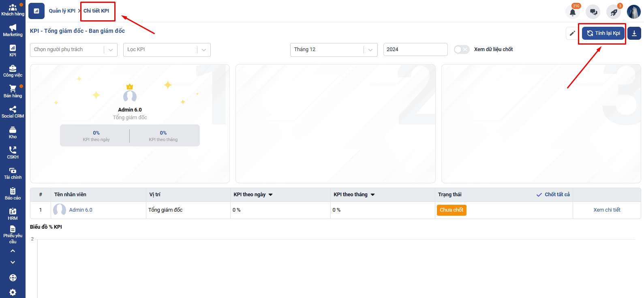
Task: Open Chọn người phụ trách dropdown
Action: click(x=73, y=49)
